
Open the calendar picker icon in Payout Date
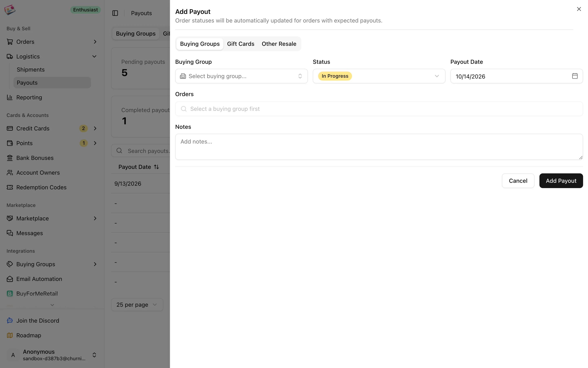[575, 76]
